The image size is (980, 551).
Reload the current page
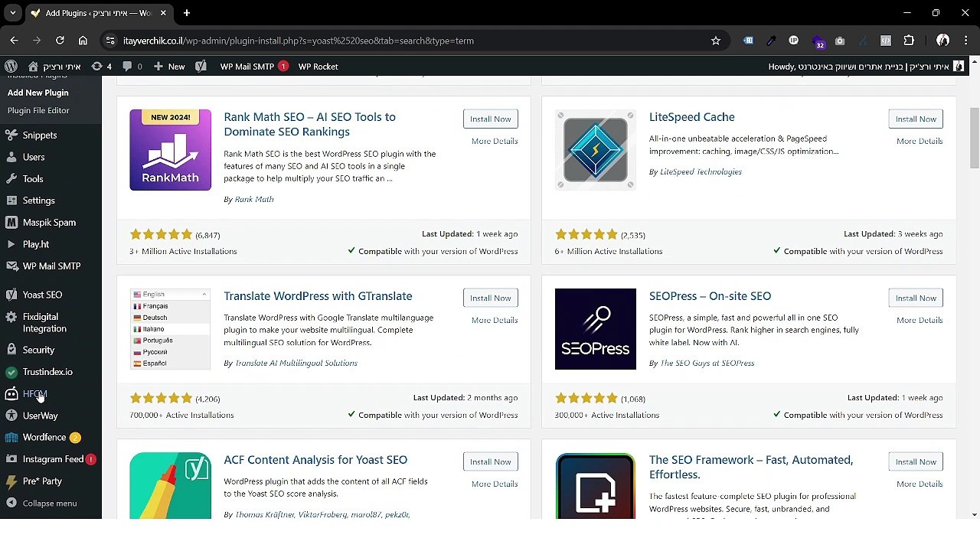tap(60, 41)
